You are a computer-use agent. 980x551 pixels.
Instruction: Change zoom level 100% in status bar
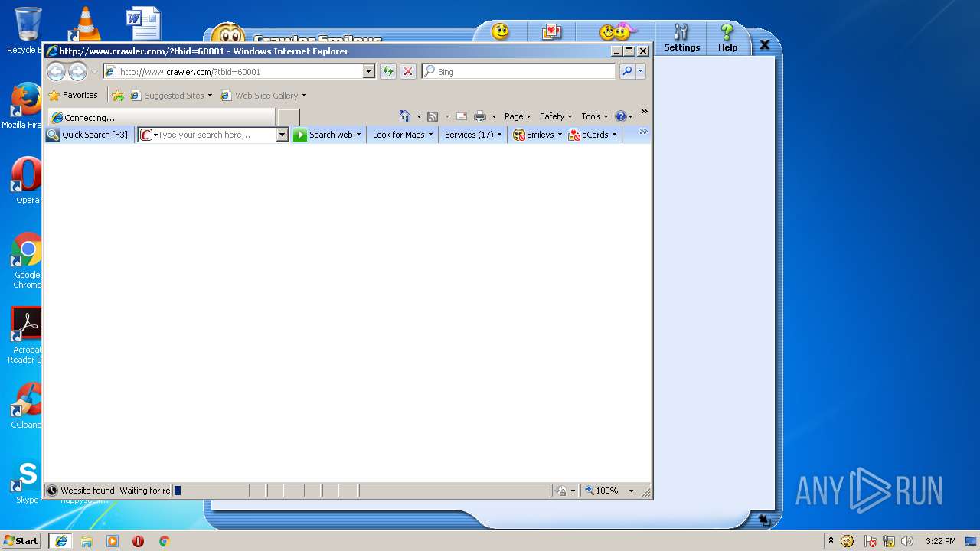609,491
